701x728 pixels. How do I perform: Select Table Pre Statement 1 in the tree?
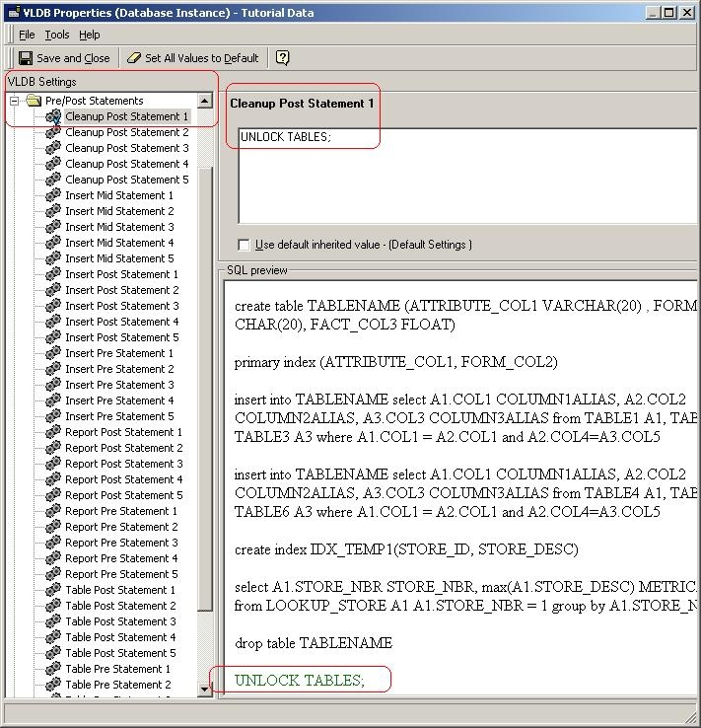[118, 669]
